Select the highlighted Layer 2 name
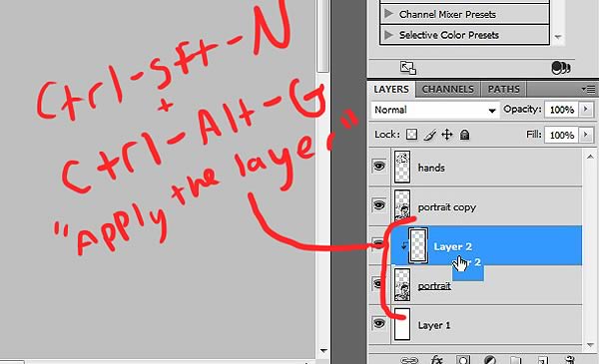 452,246
